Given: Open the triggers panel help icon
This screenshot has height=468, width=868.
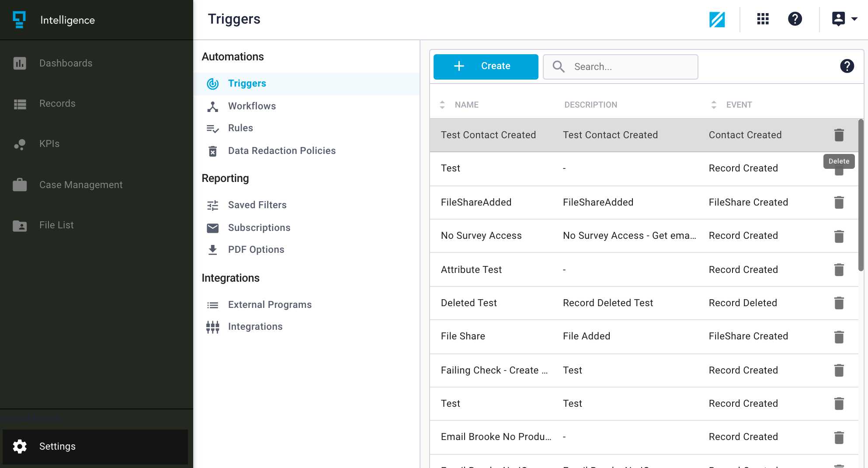Looking at the screenshot, I should (847, 66).
